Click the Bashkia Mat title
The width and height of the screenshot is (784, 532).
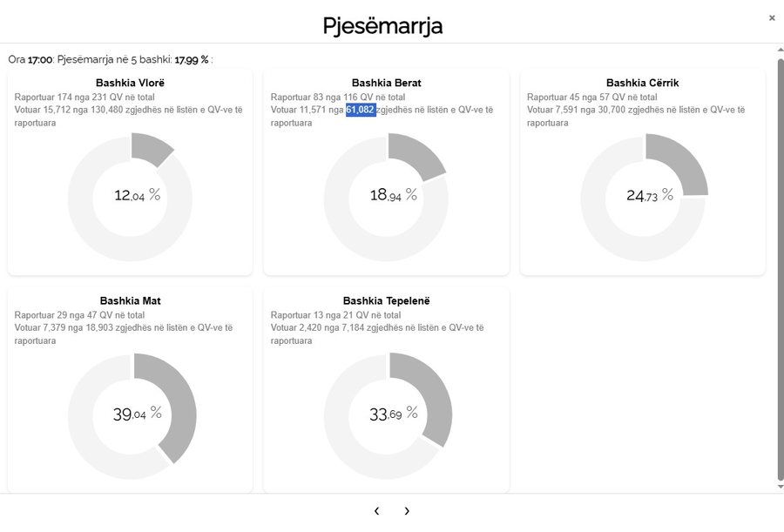click(130, 301)
